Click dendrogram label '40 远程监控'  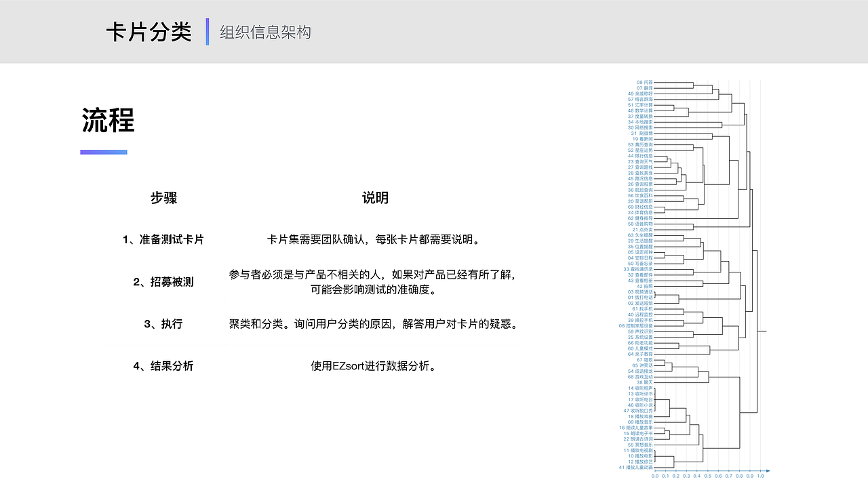tap(641, 314)
